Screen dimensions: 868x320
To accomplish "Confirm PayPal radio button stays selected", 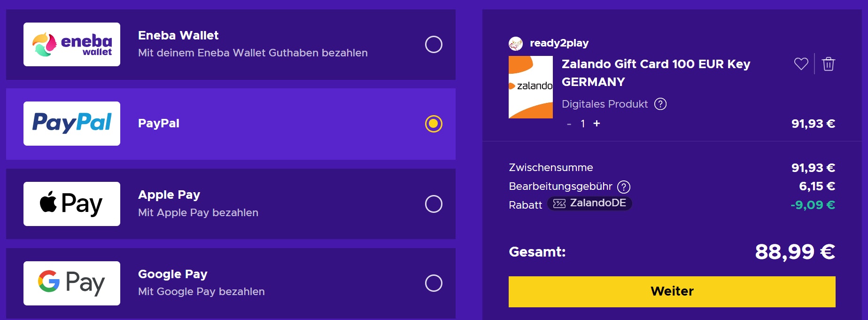I will (434, 123).
